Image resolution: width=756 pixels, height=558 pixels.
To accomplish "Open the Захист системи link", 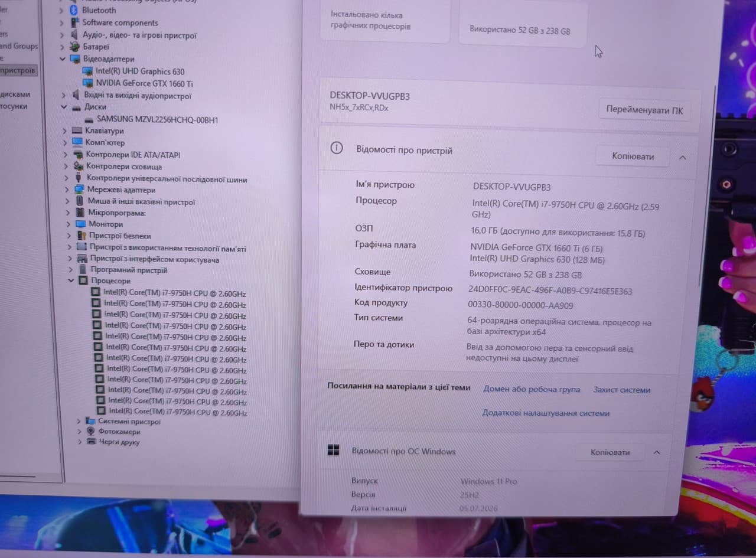I will [x=622, y=390].
